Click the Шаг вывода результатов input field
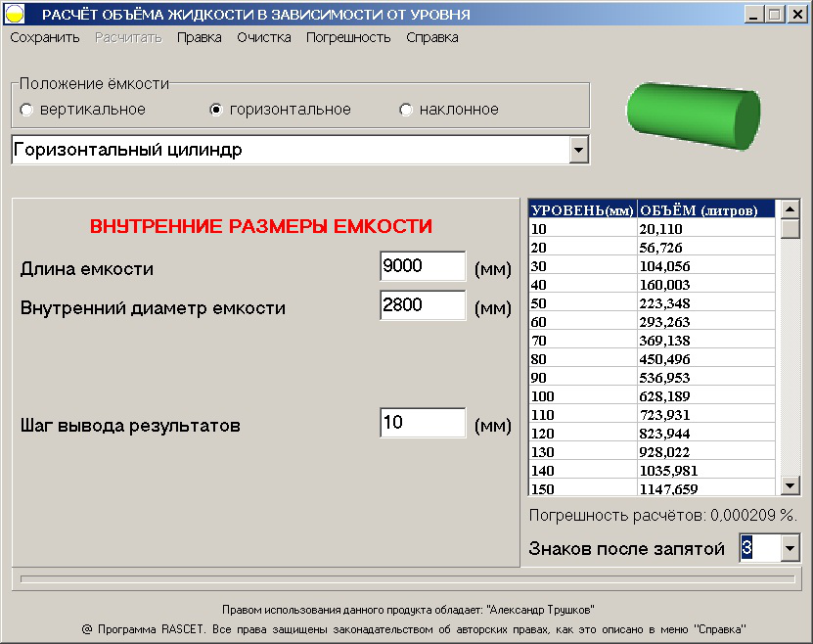The image size is (813, 644). pyautogui.click(x=421, y=422)
